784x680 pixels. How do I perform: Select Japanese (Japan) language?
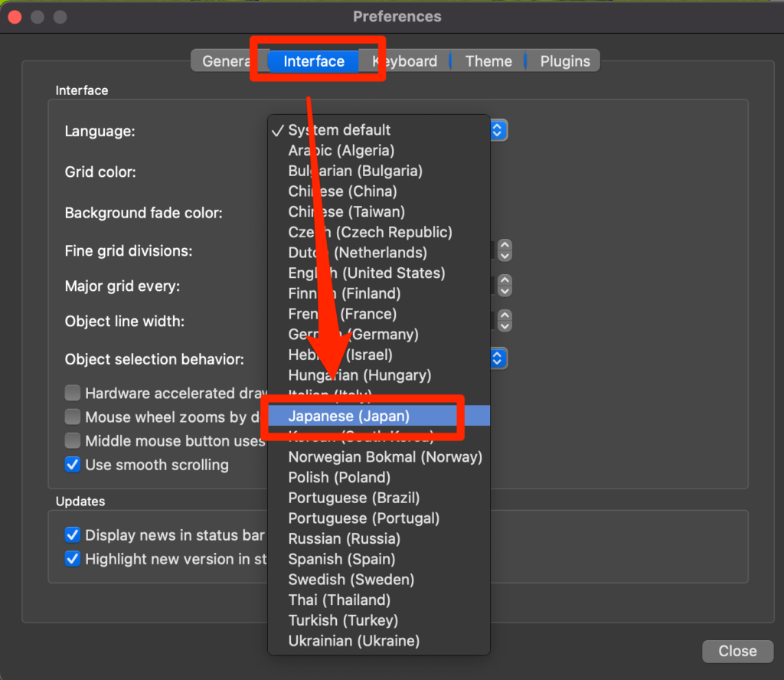[x=379, y=416]
